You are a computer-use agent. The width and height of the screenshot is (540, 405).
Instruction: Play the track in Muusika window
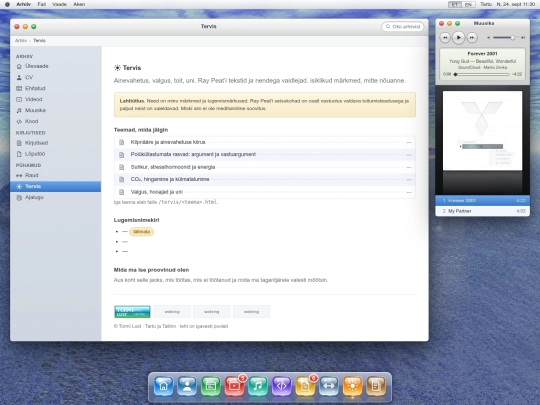458,38
